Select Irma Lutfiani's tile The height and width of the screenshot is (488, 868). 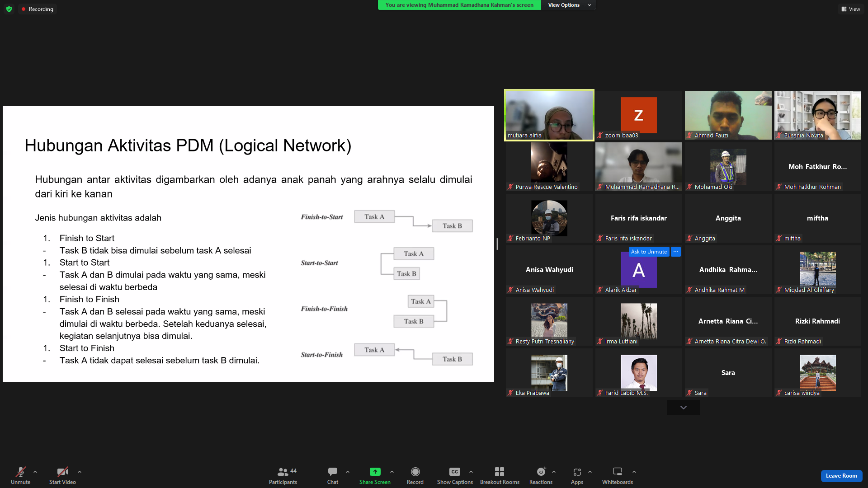pyautogui.click(x=639, y=321)
